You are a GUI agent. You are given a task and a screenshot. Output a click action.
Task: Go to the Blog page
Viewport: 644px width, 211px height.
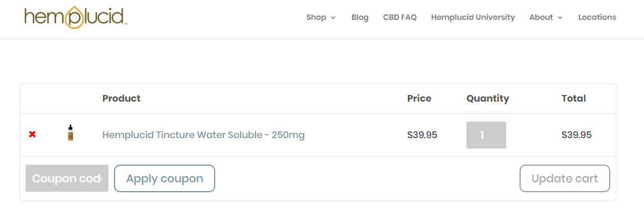pyautogui.click(x=360, y=17)
